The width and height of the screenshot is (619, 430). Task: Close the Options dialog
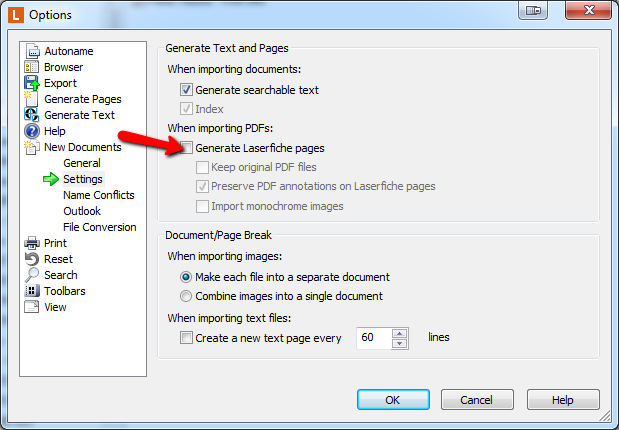(588, 10)
